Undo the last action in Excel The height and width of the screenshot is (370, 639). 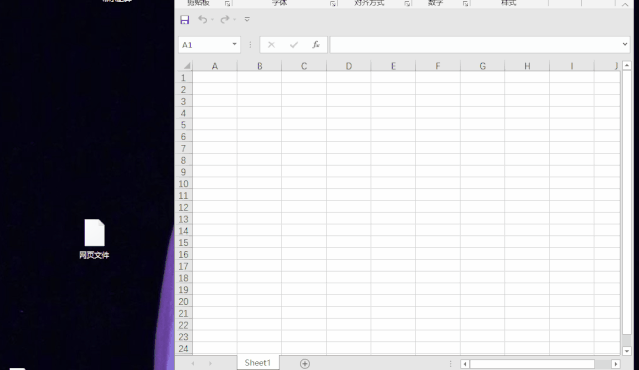point(203,19)
